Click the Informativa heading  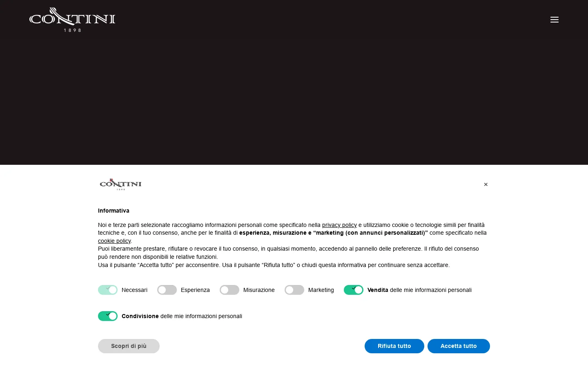[114, 211]
